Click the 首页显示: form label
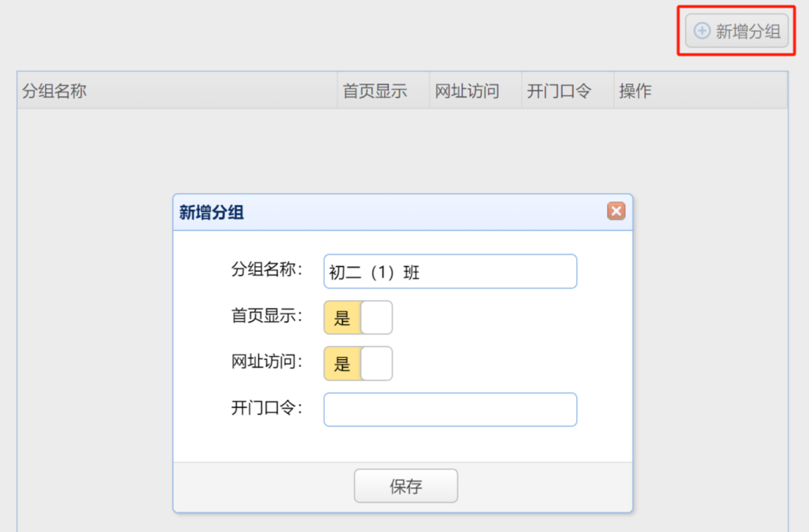 tap(267, 316)
